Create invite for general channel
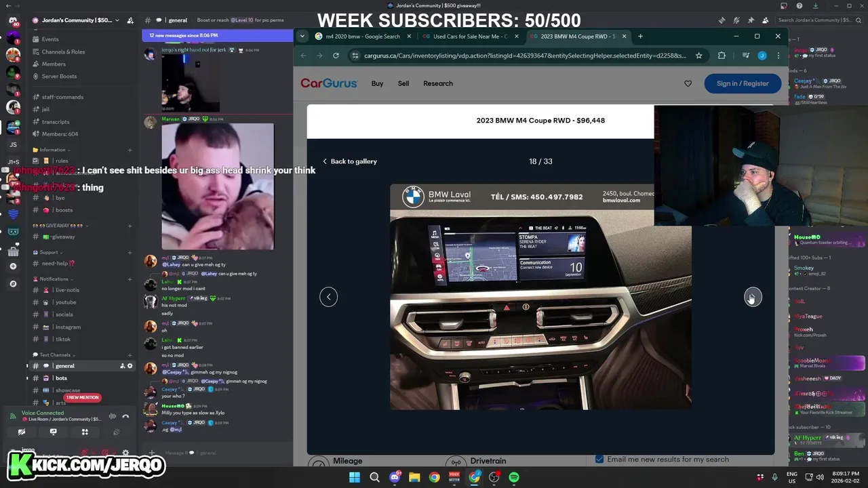The image size is (868, 488). pyautogui.click(x=122, y=366)
